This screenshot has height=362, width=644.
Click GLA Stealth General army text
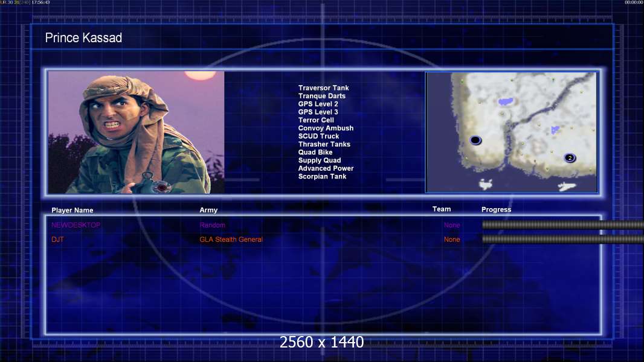[231, 240]
